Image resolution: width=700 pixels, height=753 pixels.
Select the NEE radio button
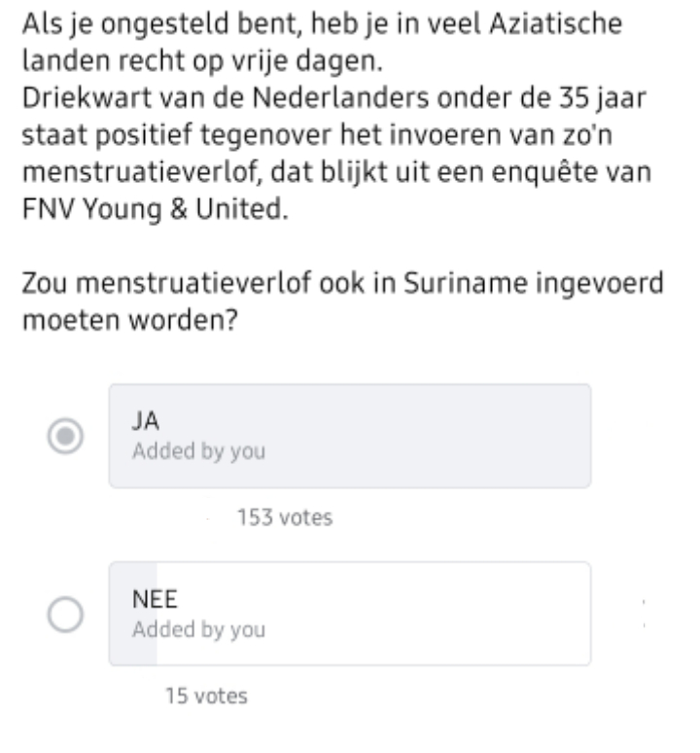coord(65,614)
